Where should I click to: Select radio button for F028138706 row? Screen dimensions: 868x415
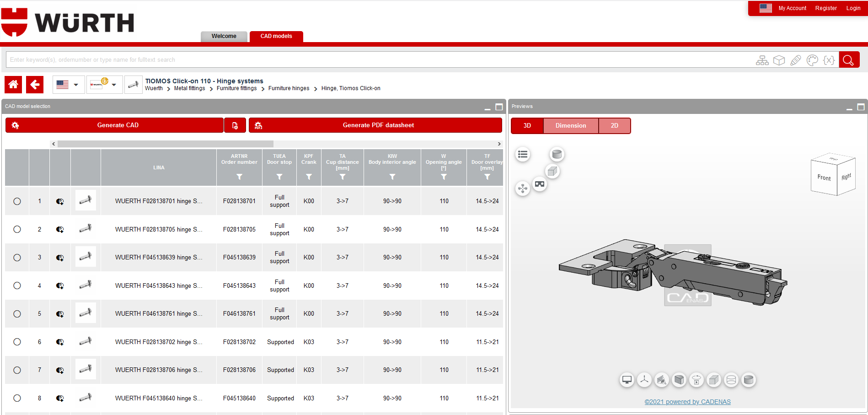17,370
